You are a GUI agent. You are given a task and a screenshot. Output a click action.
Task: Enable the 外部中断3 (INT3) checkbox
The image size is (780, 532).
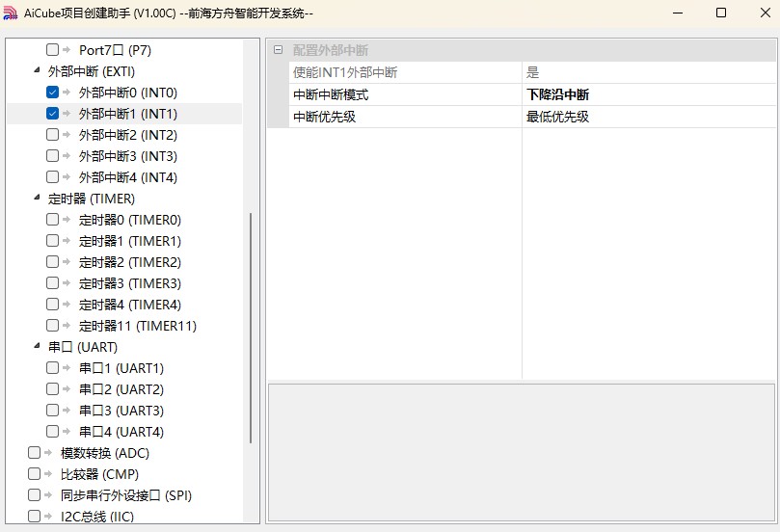52,155
